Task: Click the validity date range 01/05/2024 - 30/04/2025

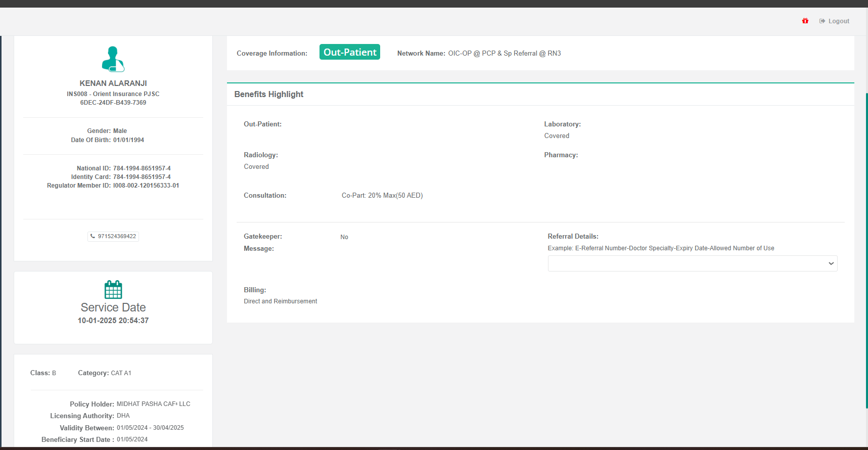Action: [x=150, y=428]
